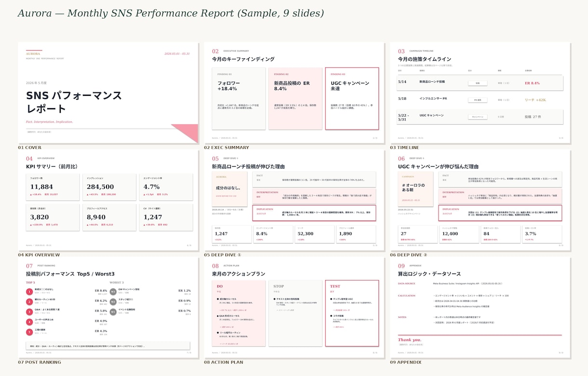Click the 03 TIMELINE caption
Image resolution: width=588 pixels, height=376 pixels.
pos(404,147)
